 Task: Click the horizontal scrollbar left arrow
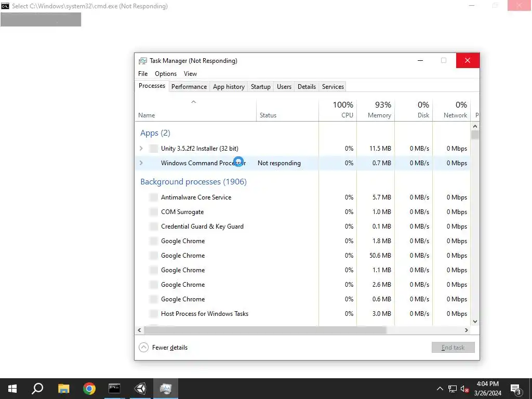click(139, 330)
